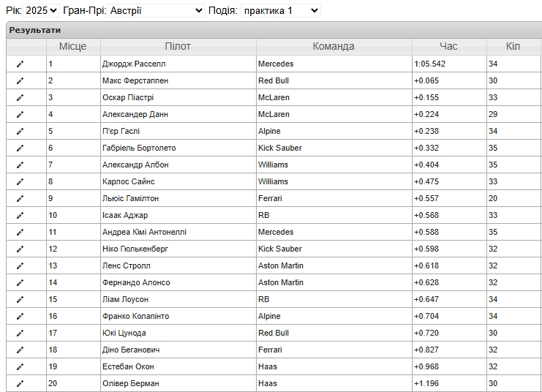Sort by the Місце column header
The height and width of the screenshot is (392, 542).
pos(73,46)
